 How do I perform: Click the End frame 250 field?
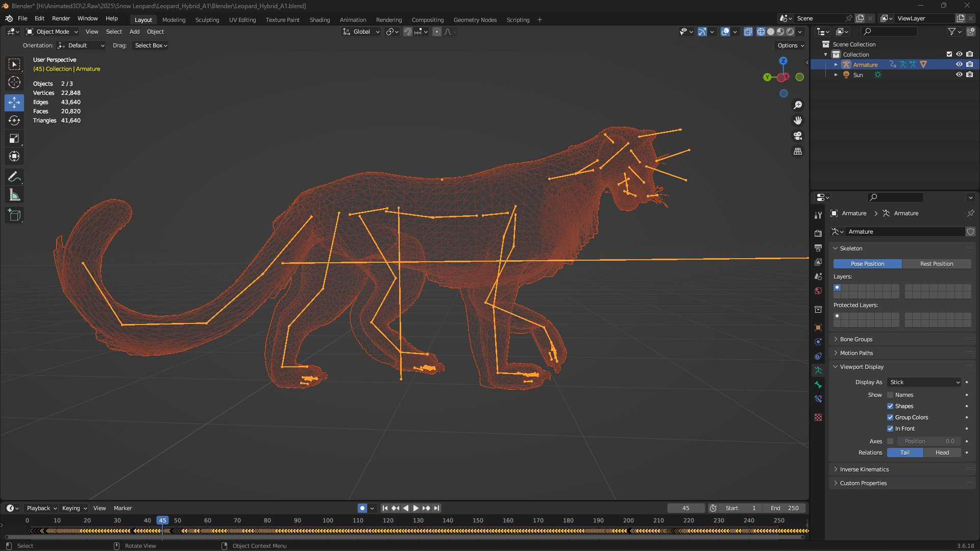(x=785, y=508)
